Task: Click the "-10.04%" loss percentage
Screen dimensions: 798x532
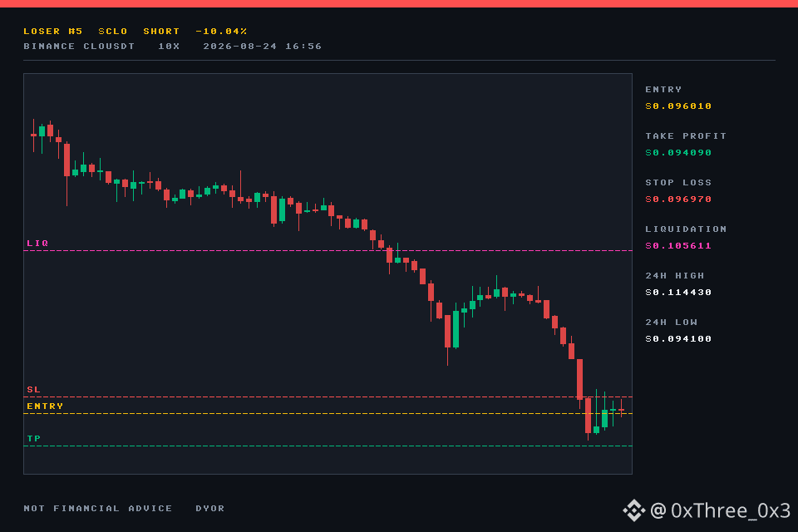Action: pyautogui.click(x=221, y=32)
